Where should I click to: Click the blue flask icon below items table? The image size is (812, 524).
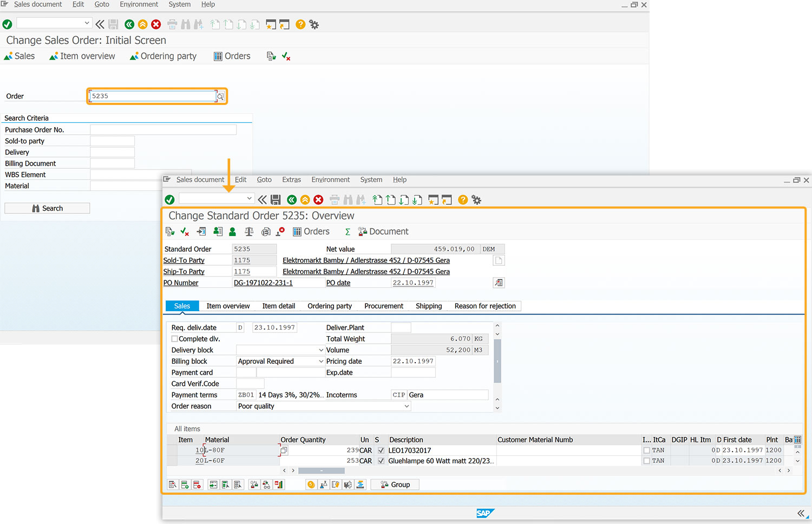pyautogui.click(x=323, y=484)
